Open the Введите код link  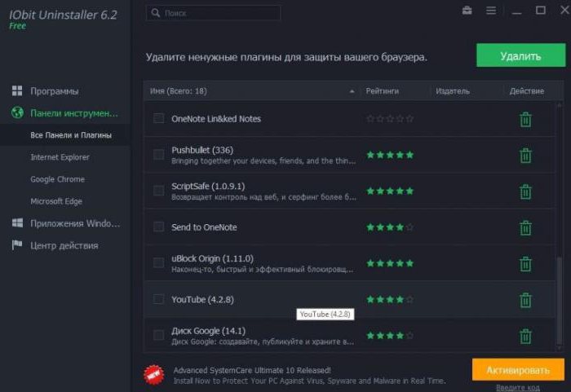click(517, 388)
